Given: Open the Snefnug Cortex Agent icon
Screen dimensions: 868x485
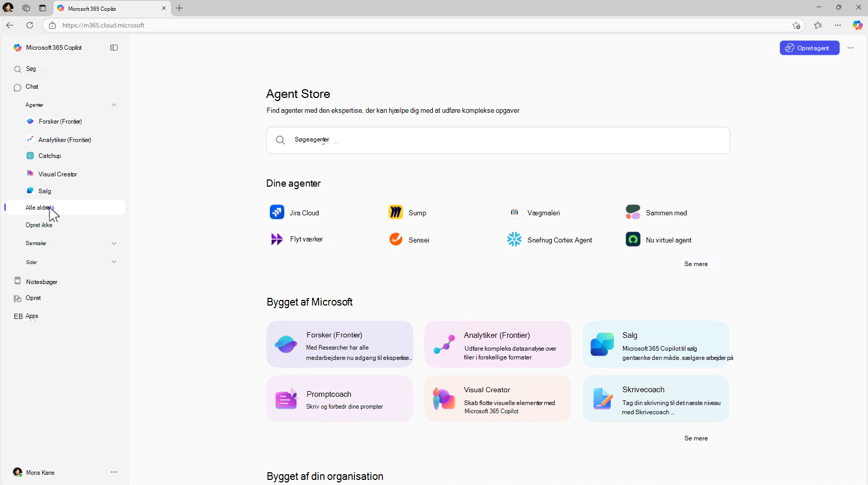Looking at the screenshot, I should coord(514,239).
